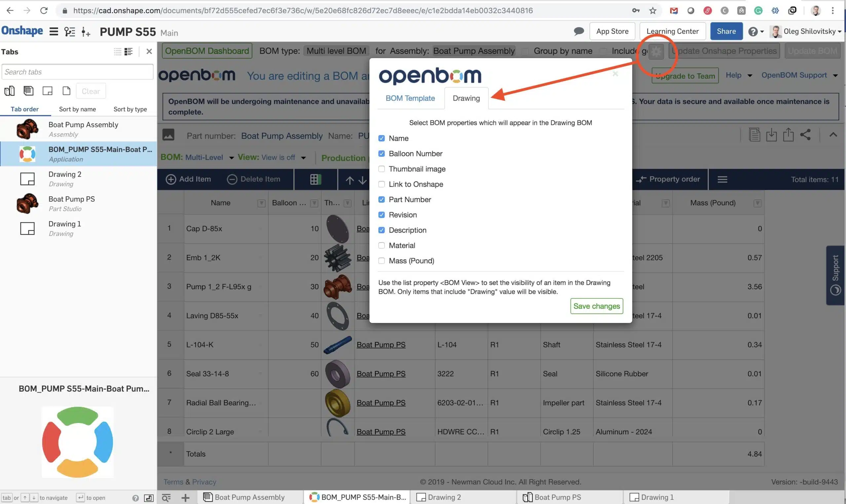Open the Boat Pump PS link for L-104-K

click(x=381, y=345)
